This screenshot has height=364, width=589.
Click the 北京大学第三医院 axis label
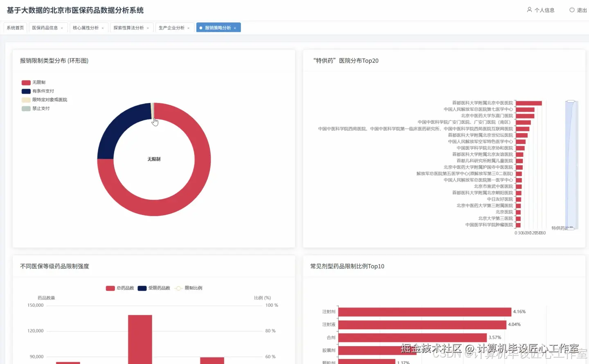click(495, 219)
